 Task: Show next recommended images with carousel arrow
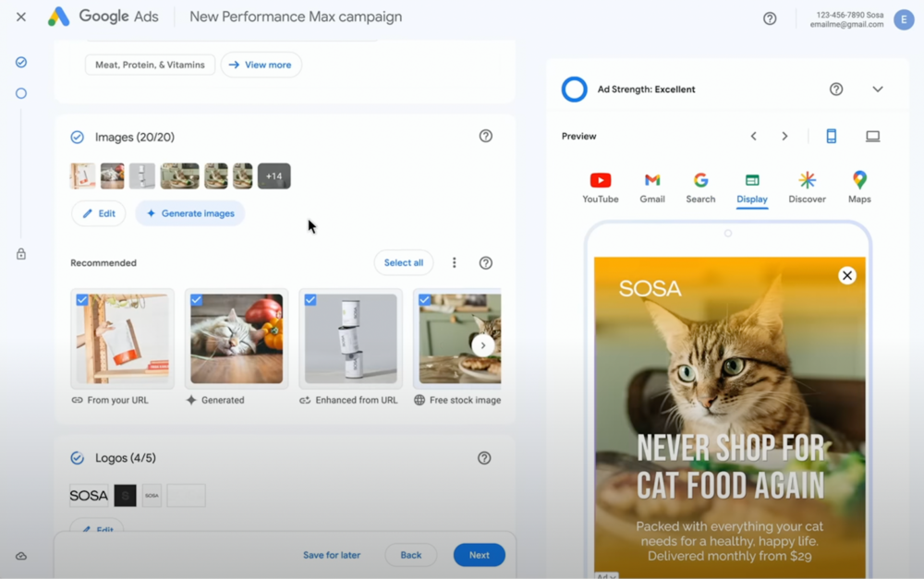pos(482,345)
